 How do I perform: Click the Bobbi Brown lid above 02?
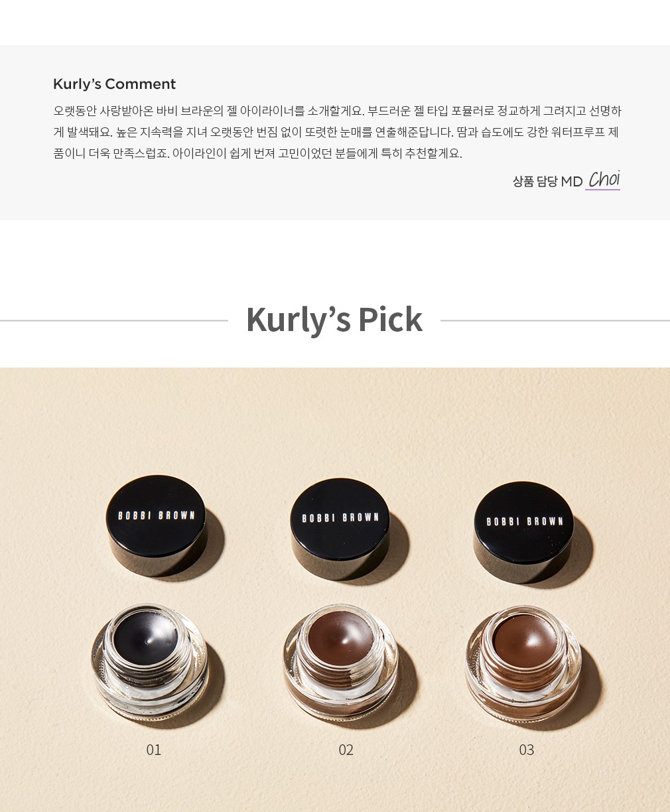click(x=341, y=519)
